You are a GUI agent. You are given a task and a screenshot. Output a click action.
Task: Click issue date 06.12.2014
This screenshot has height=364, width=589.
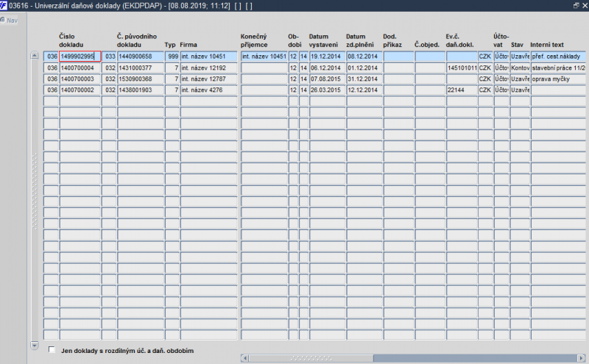(327, 68)
